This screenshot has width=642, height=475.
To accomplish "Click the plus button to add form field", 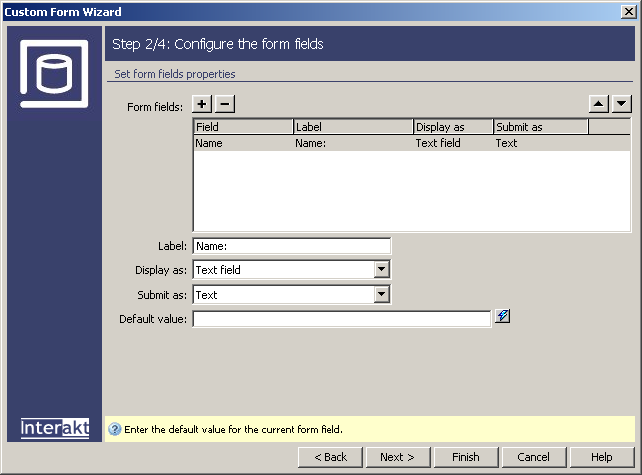I will coord(202,104).
